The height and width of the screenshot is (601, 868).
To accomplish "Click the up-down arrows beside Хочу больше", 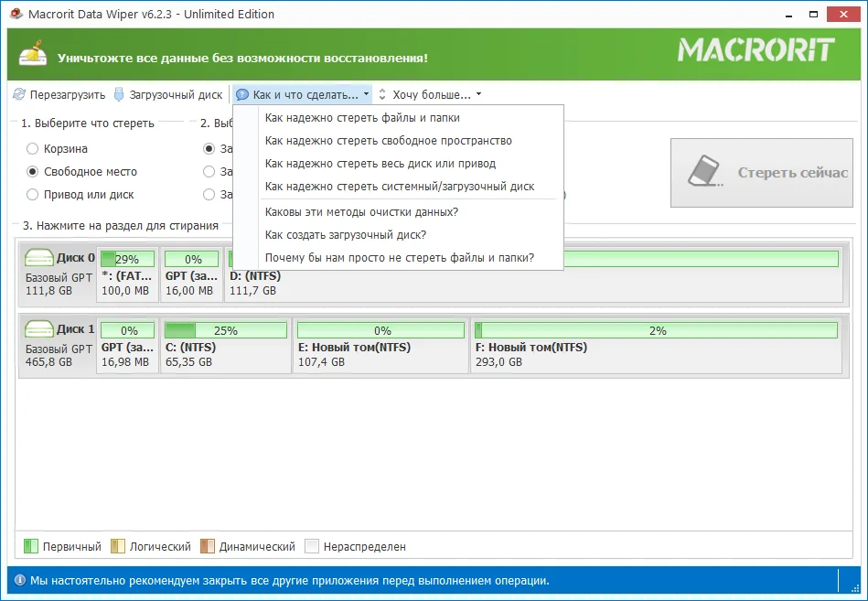I will [382, 94].
